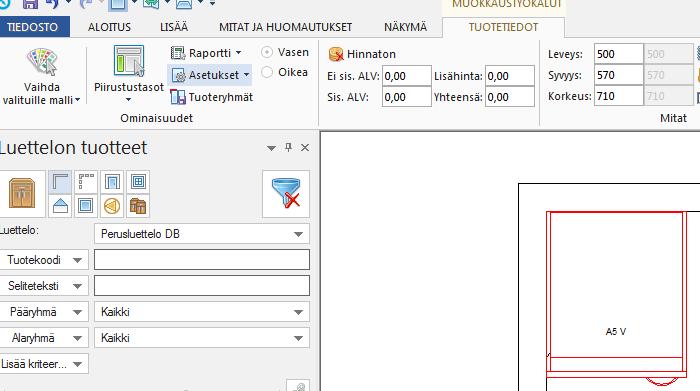
Task: Click the green arrows icon in quick access toolbar
Action: (x=151, y=4)
